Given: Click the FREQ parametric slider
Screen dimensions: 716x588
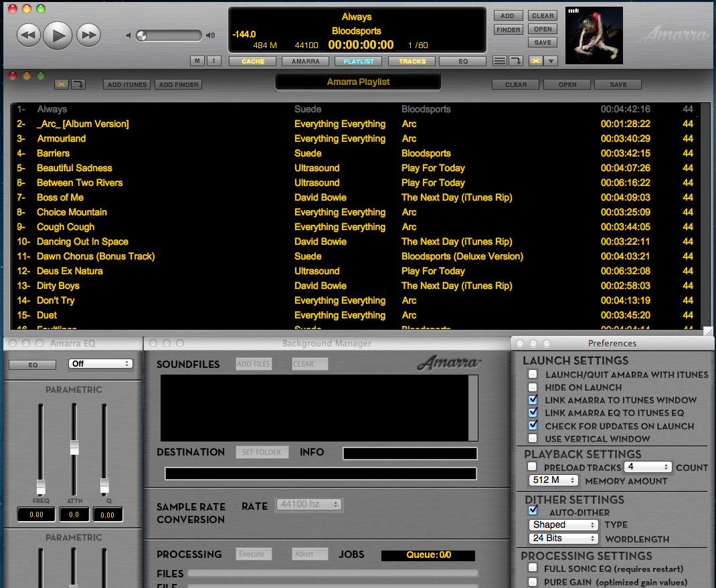Looking at the screenshot, I should coord(41,450).
